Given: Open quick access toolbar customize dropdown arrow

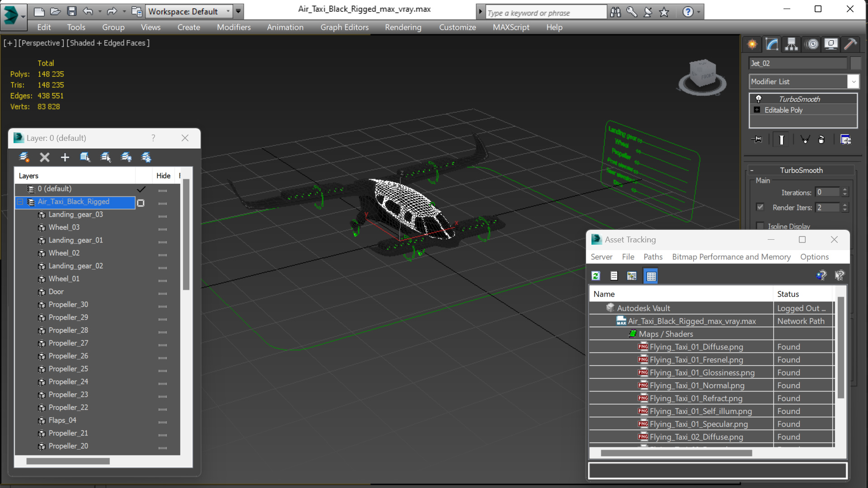Looking at the screenshot, I should pos(238,11).
